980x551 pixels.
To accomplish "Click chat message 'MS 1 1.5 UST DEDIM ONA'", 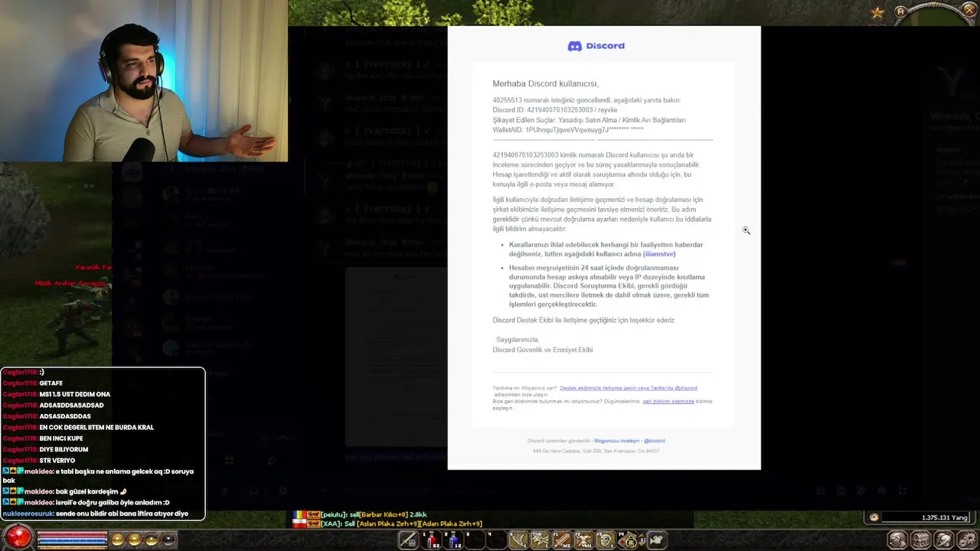I will pyautogui.click(x=74, y=394).
